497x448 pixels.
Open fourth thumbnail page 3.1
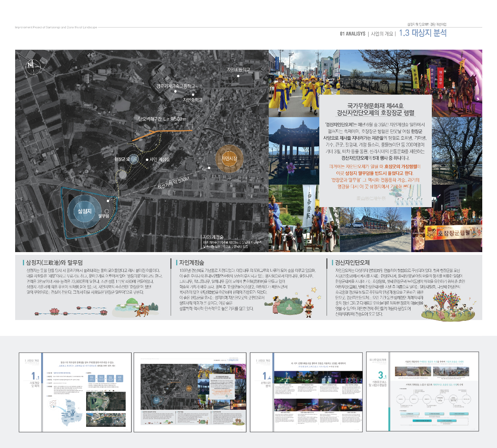click(423, 391)
